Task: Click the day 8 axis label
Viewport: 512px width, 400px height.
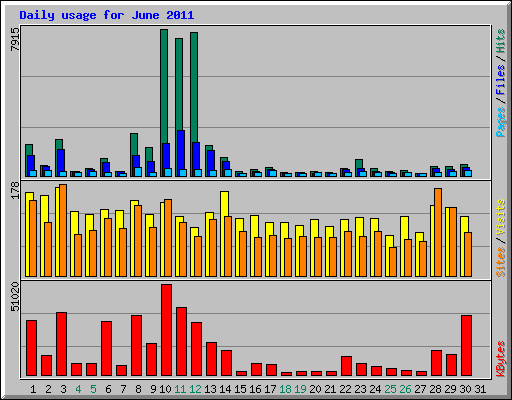Action: 138,389
